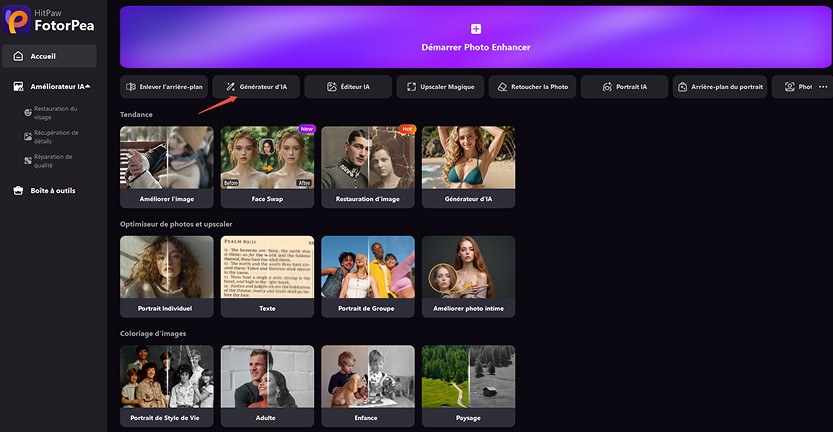Click the Éditeur IA image icon
This screenshot has width=833, height=432.
click(332, 87)
